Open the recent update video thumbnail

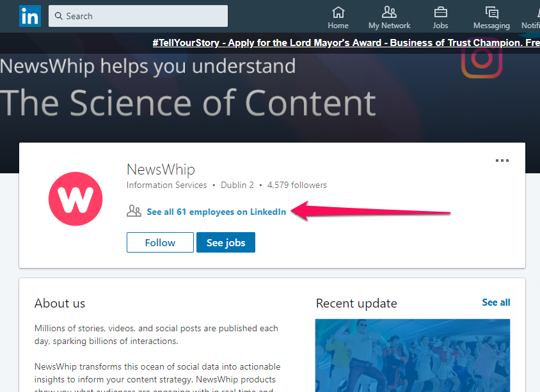(413, 356)
